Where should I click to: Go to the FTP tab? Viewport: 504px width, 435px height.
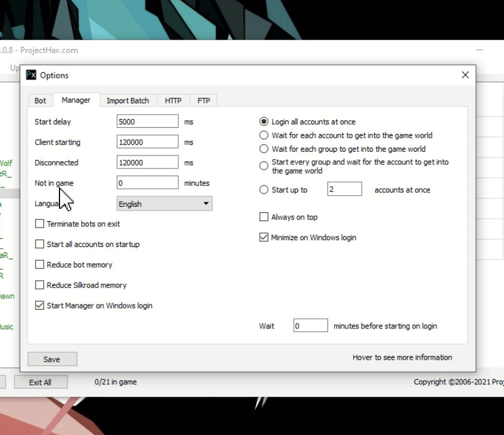coord(203,100)
